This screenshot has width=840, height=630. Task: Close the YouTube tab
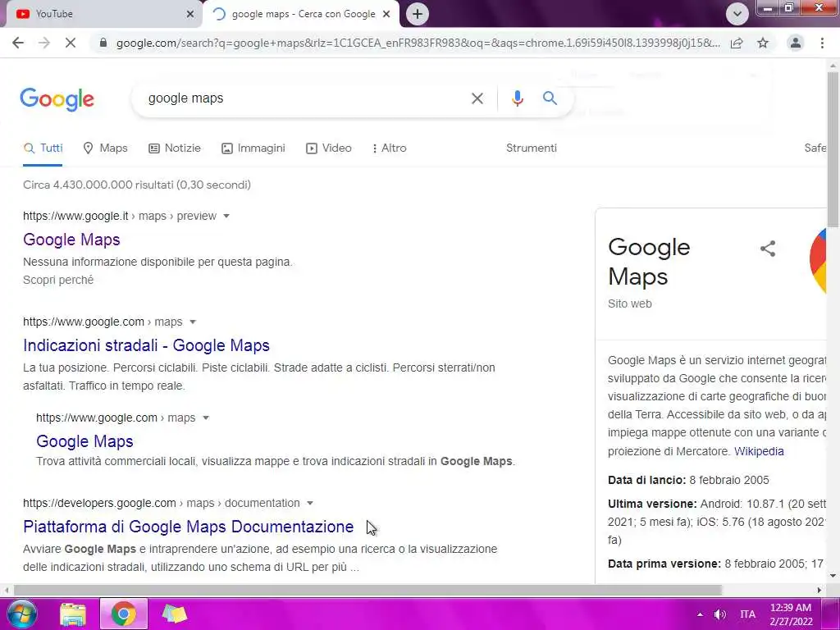190,14
